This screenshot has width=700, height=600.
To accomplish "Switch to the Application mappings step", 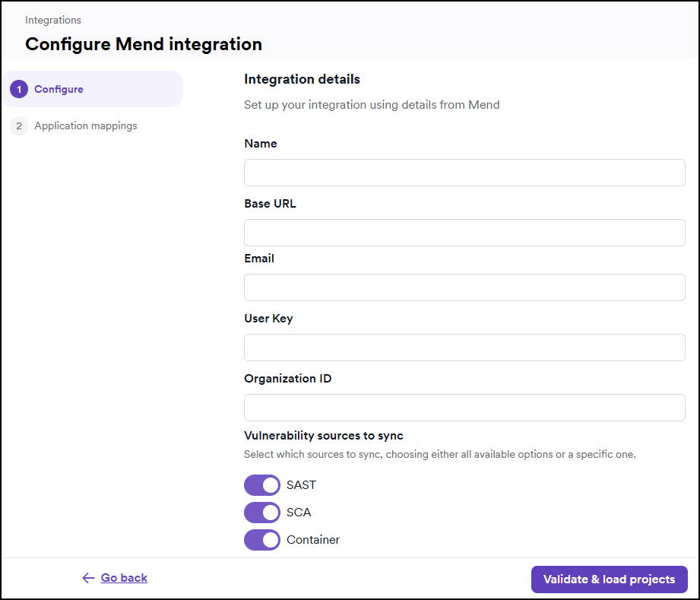I will pyautogui.click(x=85, y=125).
